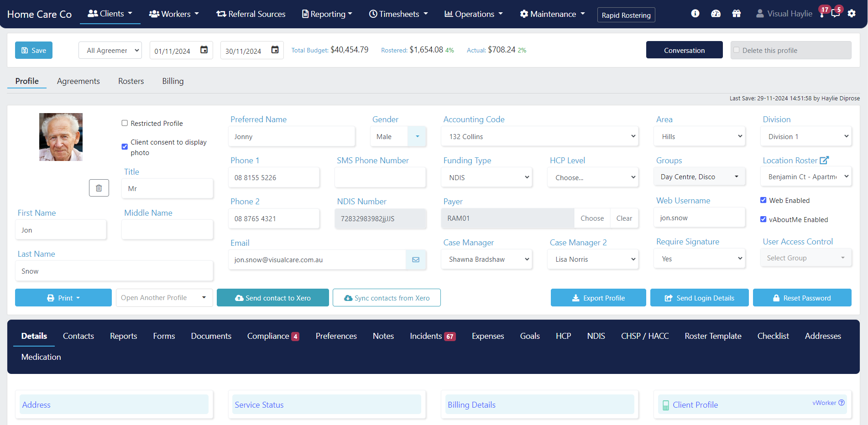Open the Reporting menu
Screen dimensions: 868x425
[x=327, y=14]
